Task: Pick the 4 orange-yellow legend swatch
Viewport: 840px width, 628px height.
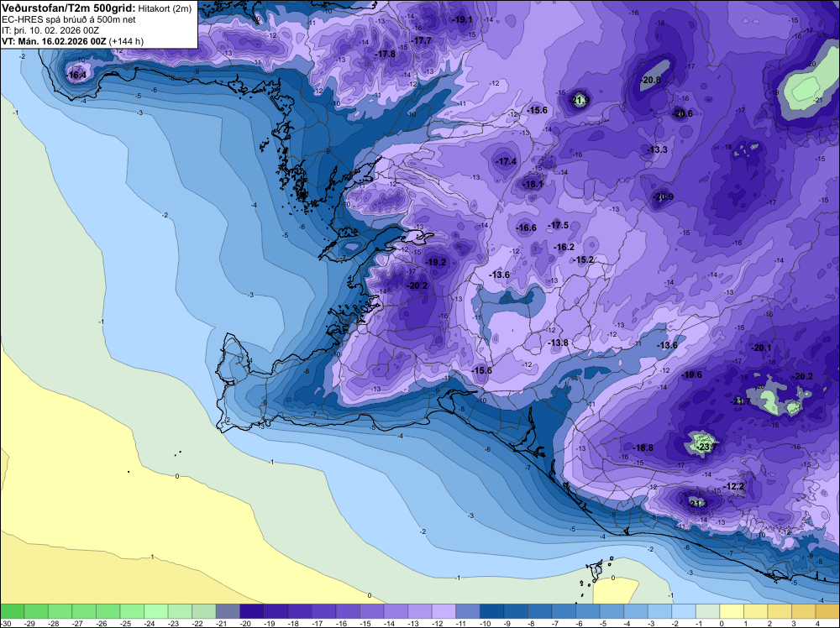Action: pyautogui.click(x=827, y=611)
